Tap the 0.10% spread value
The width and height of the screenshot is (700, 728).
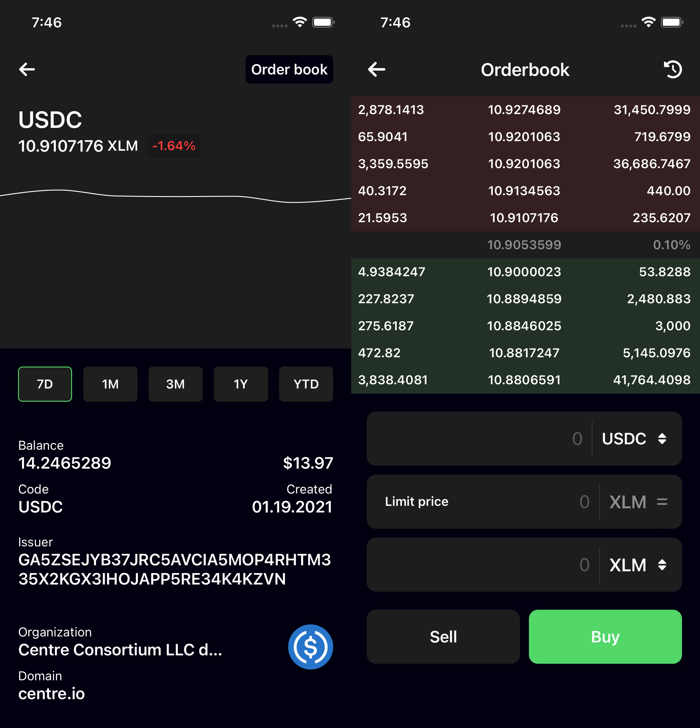tap(671, 245)
